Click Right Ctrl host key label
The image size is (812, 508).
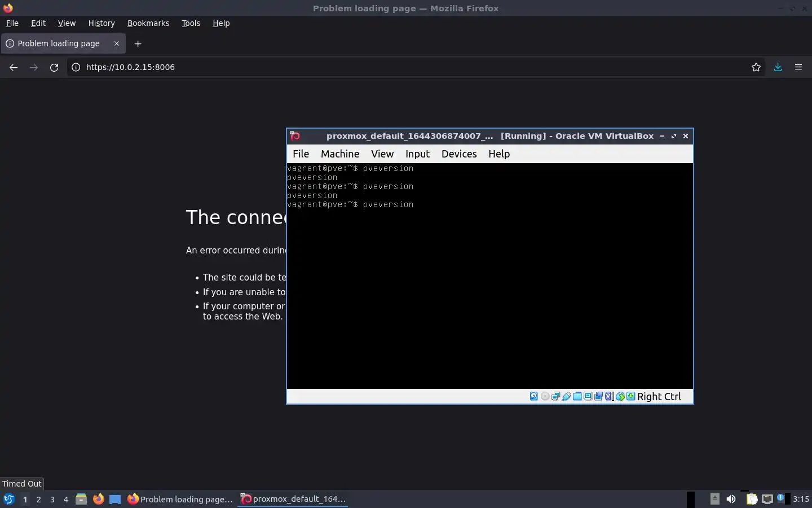pos(659,396)
